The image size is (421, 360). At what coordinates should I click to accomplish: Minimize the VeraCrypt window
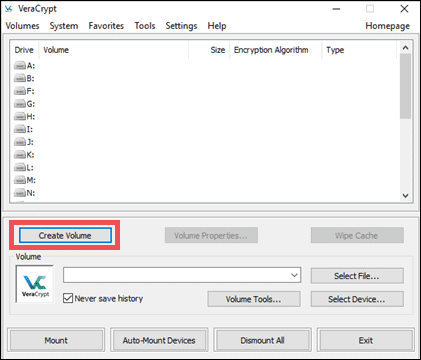pos(336,9)
